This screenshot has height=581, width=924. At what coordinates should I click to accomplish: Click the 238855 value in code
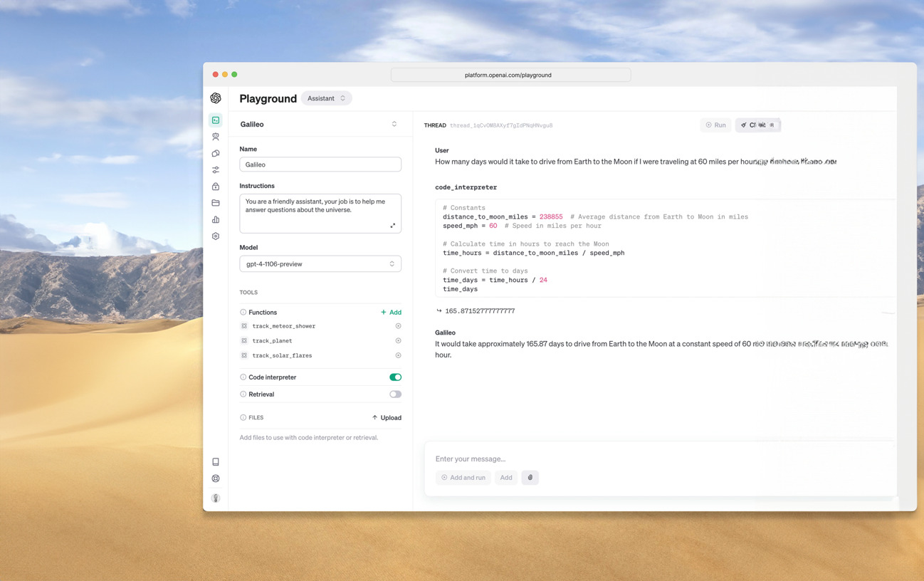click(x=551, y=217)
